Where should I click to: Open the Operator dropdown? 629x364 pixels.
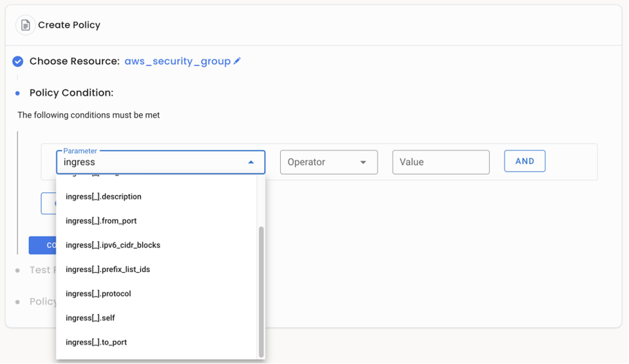coord(321,162)
